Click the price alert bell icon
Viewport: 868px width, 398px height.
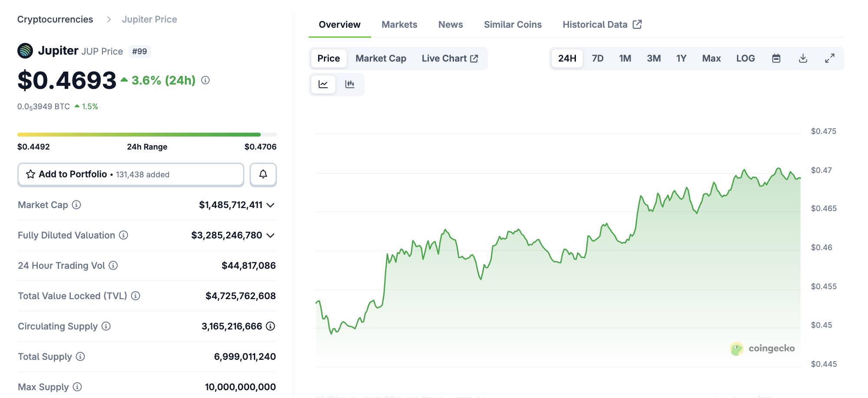[263, 174]
